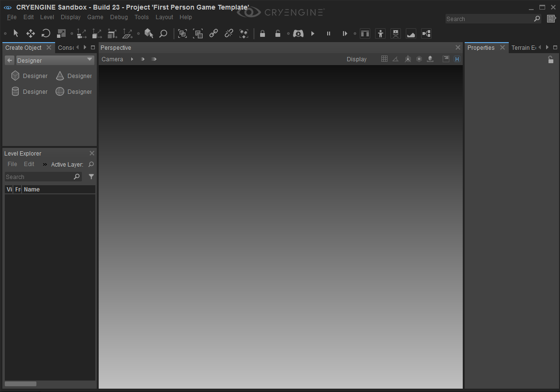The width and height of the screenshot is (560, 392).
Task: Toggle the hexagon snap option in viewport
Action: [419, 59]
